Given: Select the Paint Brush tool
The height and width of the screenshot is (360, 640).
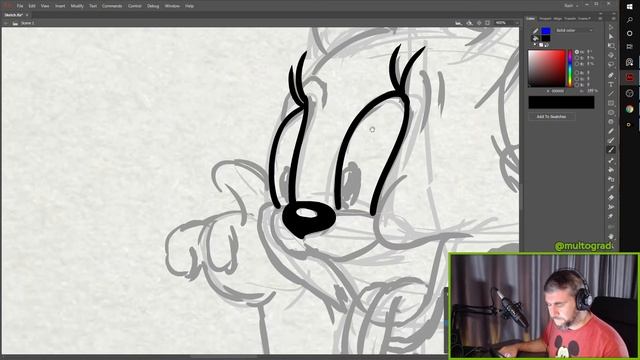Looking at the screenshot, I should coord(611,141).
